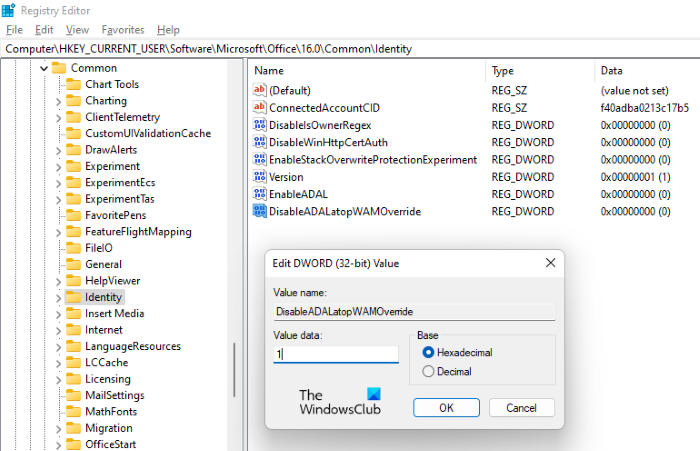The height and width of the screenshot is (451, 700).
Task: Select the (Default) string value icon
Action: pyautogui.click(x=259, y=90)
